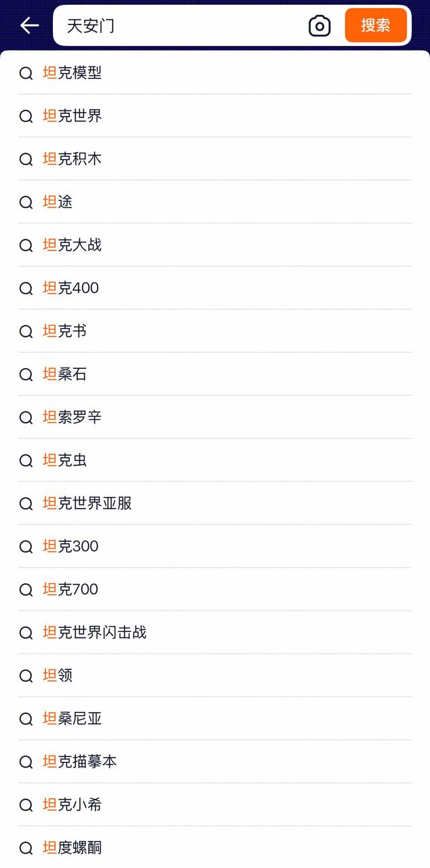Select 坦克大战 from suggestions

pos(214,245)
